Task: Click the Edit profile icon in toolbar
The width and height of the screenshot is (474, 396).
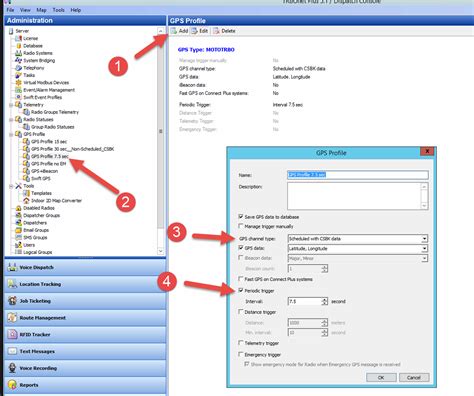Action: click(194, 31)
